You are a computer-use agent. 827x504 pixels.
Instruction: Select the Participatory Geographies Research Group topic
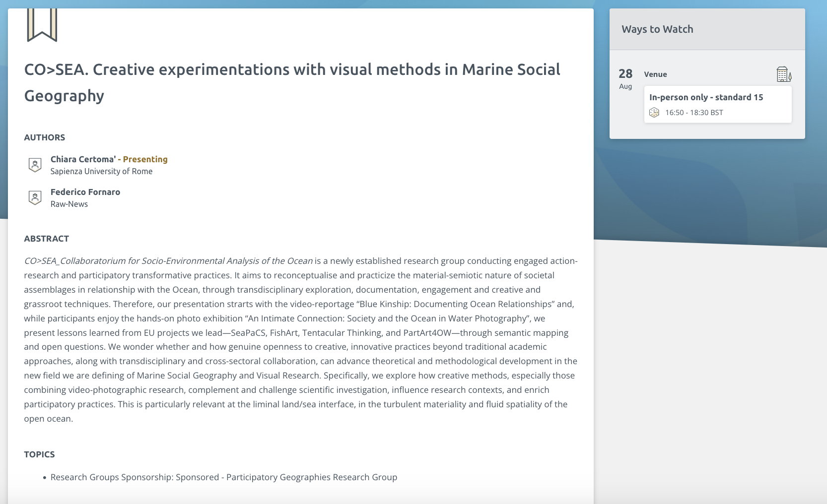224,477
